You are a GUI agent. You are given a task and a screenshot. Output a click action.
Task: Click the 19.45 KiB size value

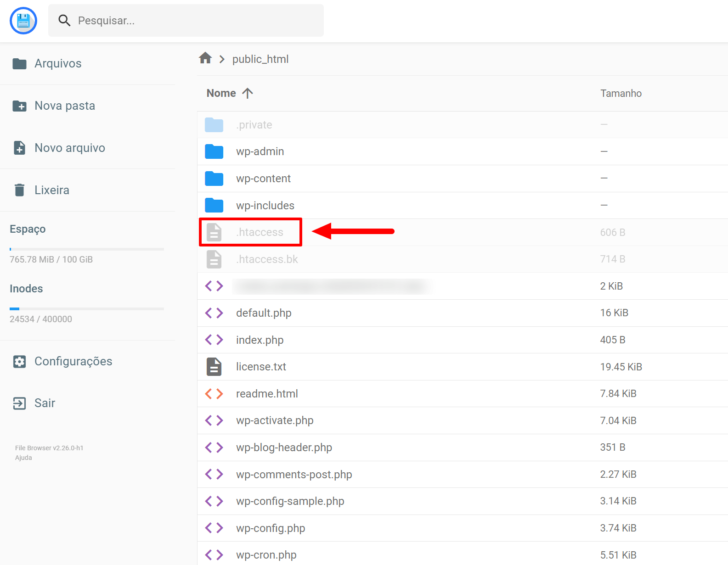pyautogui.click(x=621, y=367)
